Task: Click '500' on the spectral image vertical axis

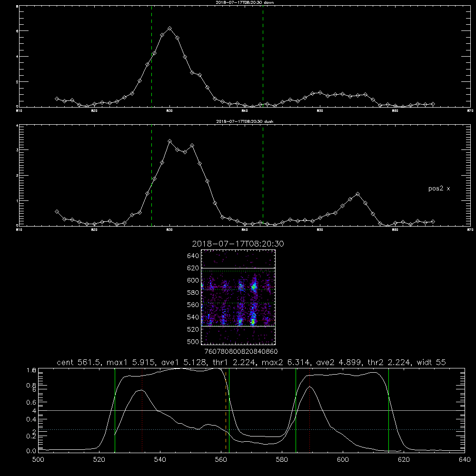Action: click(x=193, y=341)
